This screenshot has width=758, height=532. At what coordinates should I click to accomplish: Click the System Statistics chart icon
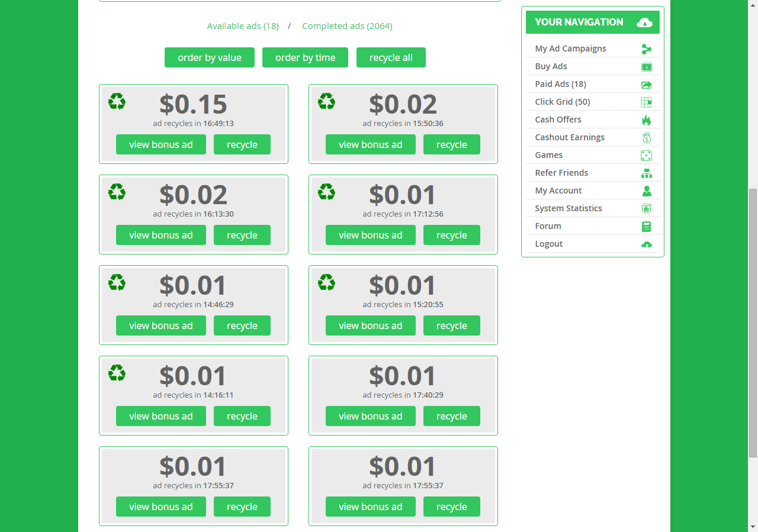(x=646, y=209)
